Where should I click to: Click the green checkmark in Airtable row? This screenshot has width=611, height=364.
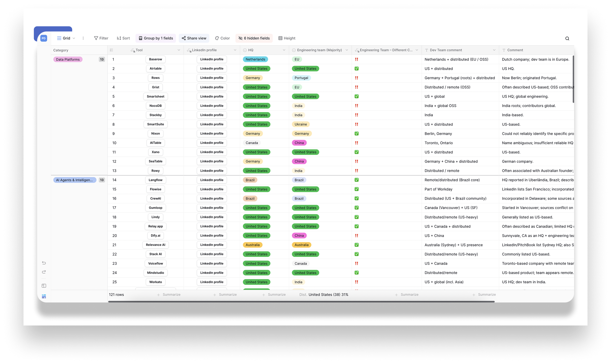click(x=356, y=69)
